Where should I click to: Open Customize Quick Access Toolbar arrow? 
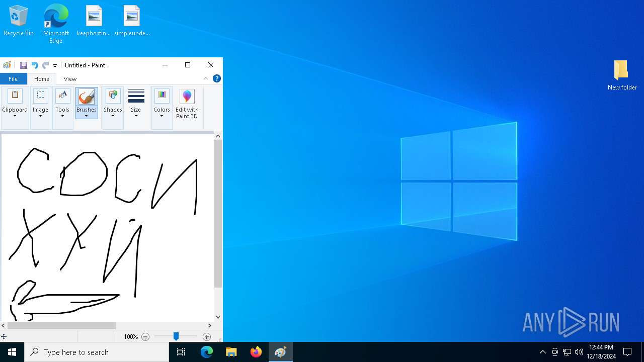[x=55, y=66]
